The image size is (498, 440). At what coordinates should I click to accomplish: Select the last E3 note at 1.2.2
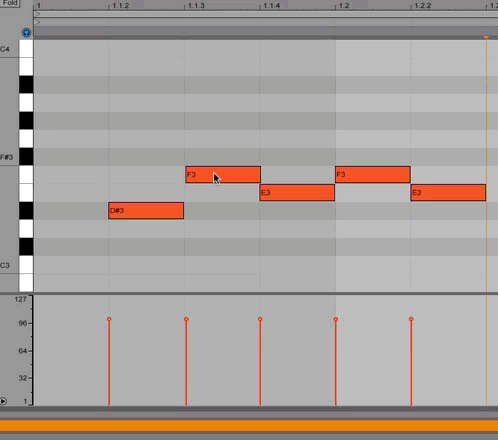448,193
